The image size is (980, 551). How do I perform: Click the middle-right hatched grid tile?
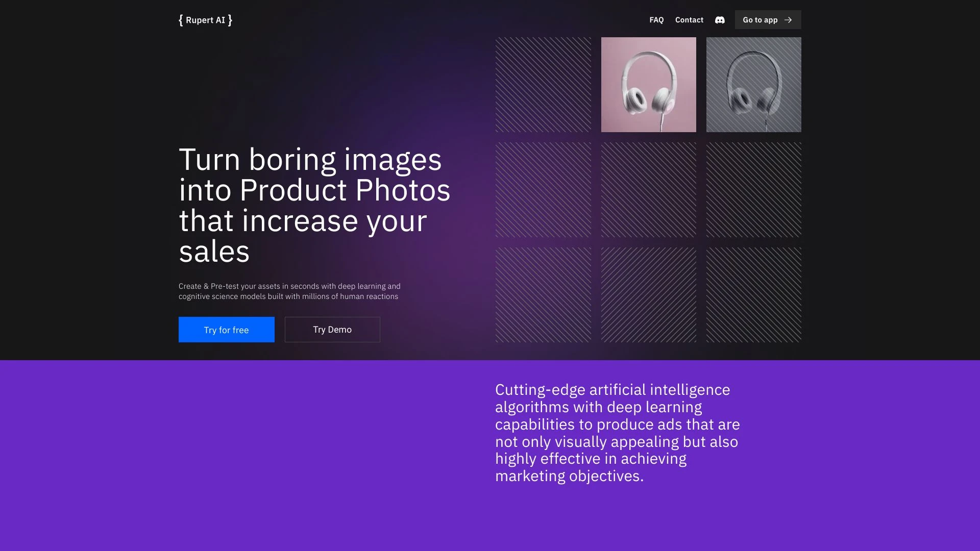[753, 190]
